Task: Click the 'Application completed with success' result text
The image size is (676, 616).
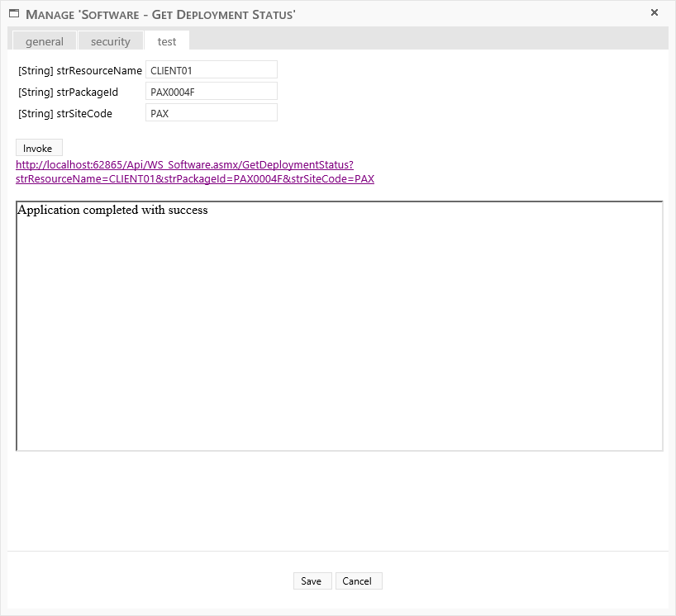Action: 112,211
